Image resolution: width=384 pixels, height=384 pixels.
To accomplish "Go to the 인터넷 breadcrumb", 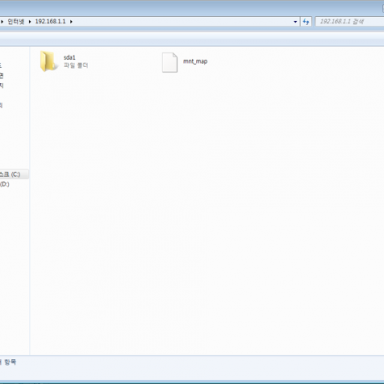I will (16, 22).
